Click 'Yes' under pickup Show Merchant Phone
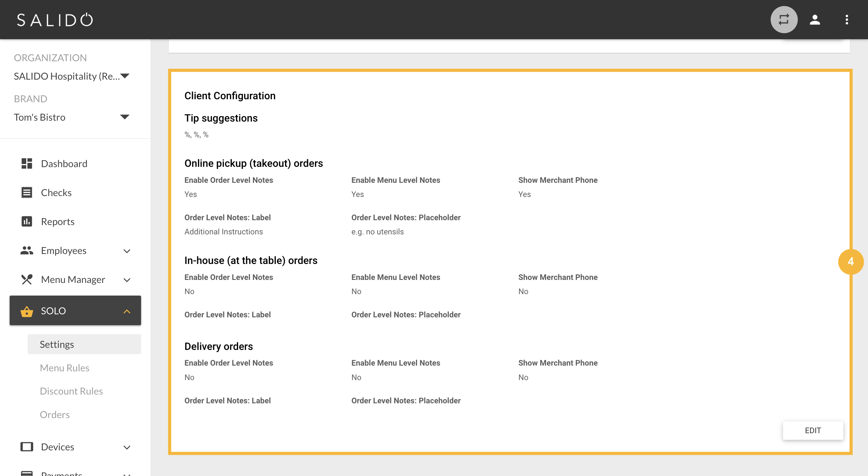Screen dimensions: 868x476 524,194
